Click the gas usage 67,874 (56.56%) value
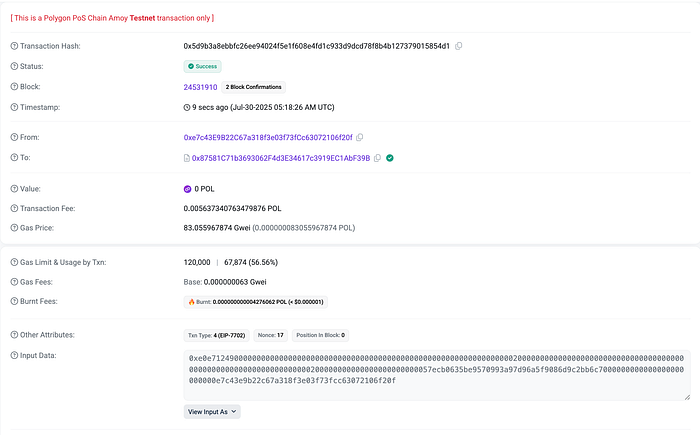700x435 pixels. click(251, 262)
